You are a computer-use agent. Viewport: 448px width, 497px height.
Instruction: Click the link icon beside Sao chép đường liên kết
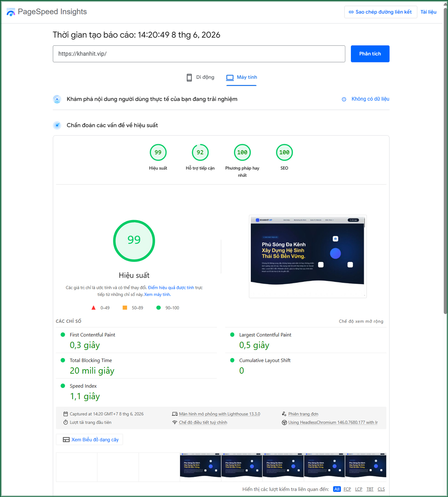tap(351, 12)
